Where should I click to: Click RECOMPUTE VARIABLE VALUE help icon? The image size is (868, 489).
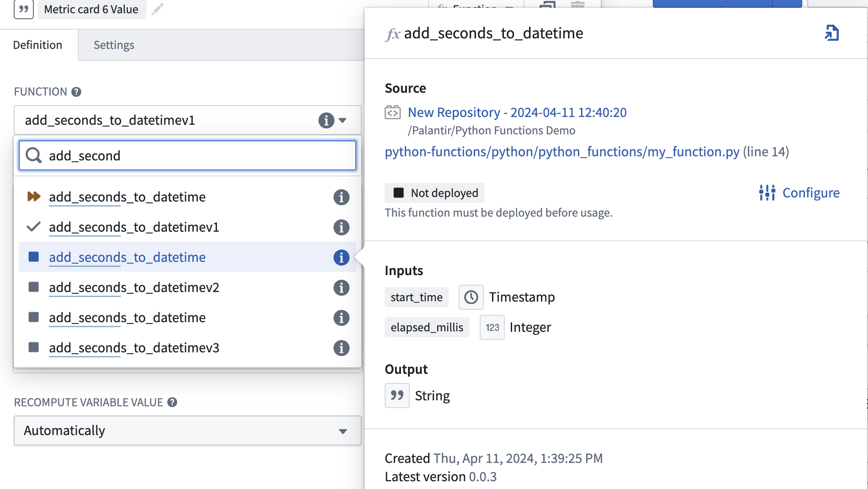tap(172, 402)
